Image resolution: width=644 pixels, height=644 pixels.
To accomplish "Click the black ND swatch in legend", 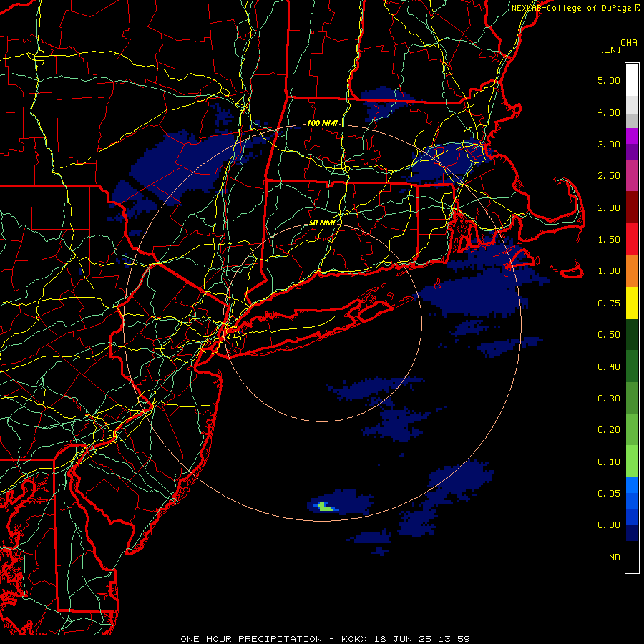I will 632,557.
